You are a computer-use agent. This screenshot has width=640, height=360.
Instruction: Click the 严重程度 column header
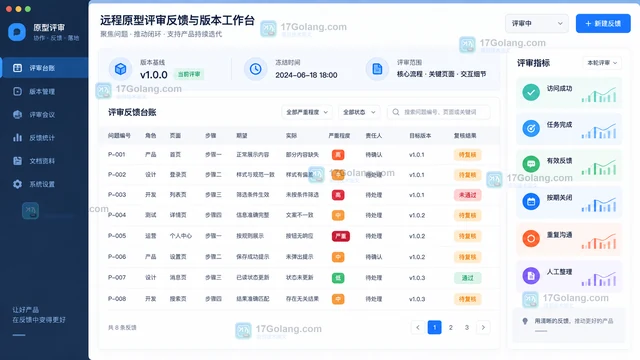339,136
